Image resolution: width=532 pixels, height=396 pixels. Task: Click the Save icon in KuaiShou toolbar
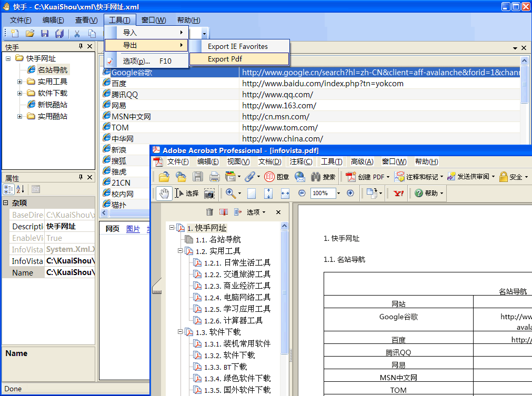pyautogui.click(x=45, y=34)
